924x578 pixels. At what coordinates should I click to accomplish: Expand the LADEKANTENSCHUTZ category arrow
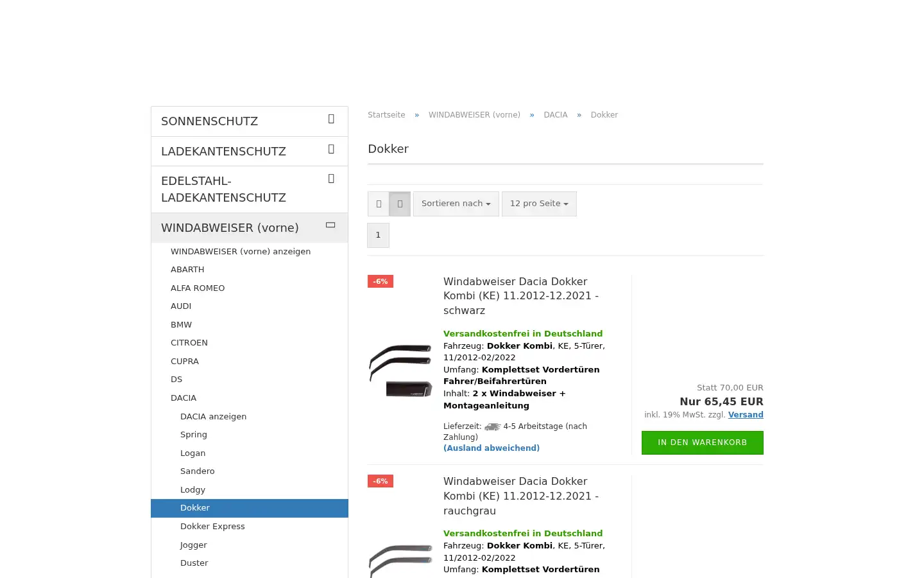(x=331, y=149)
